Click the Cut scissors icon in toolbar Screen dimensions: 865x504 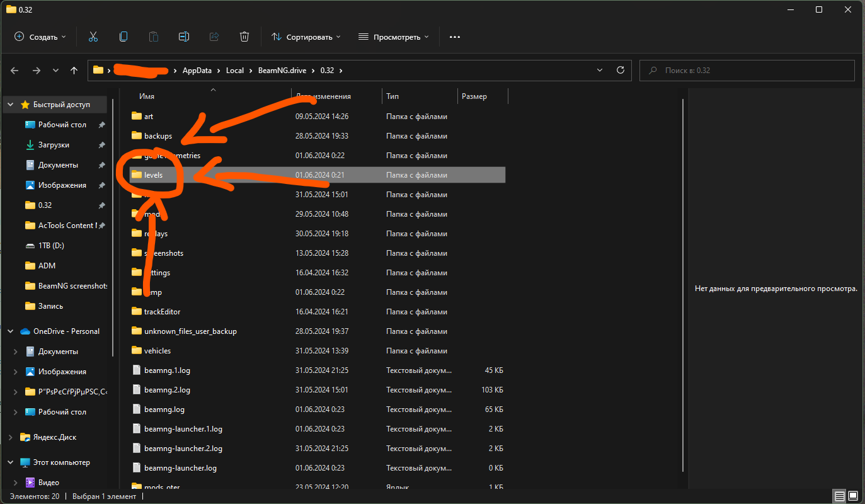(93, 37)
